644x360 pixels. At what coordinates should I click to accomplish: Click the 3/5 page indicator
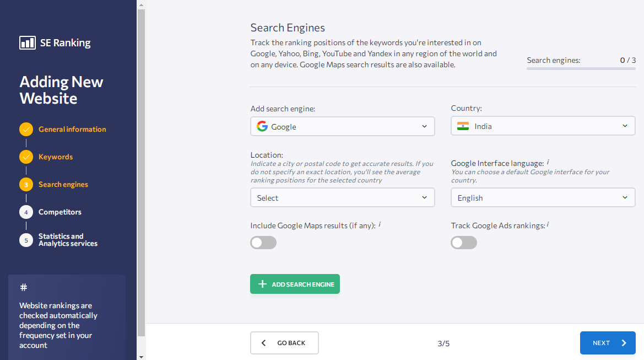tap(443, 343)
